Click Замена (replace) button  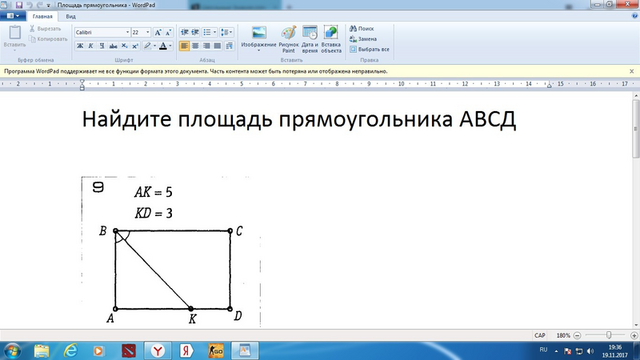tap(363, 39)
